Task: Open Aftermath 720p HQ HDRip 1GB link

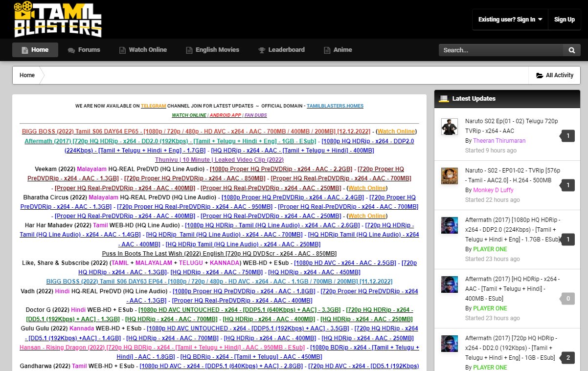Action: (x=170, y=141)
